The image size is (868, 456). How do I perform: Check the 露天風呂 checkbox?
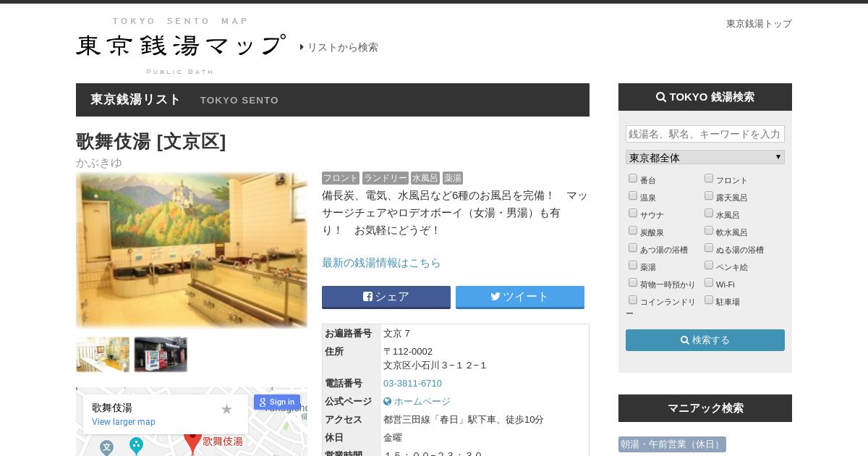click(709, 195)
